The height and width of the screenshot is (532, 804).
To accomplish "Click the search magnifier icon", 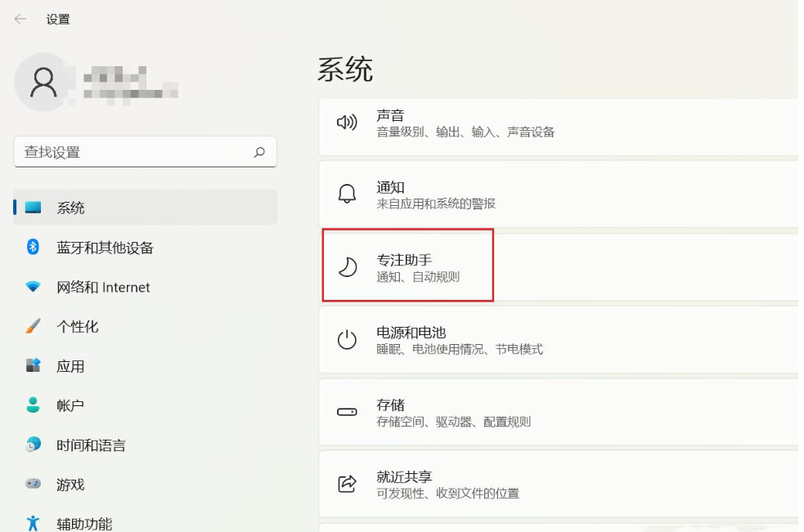I will point(259,152).
